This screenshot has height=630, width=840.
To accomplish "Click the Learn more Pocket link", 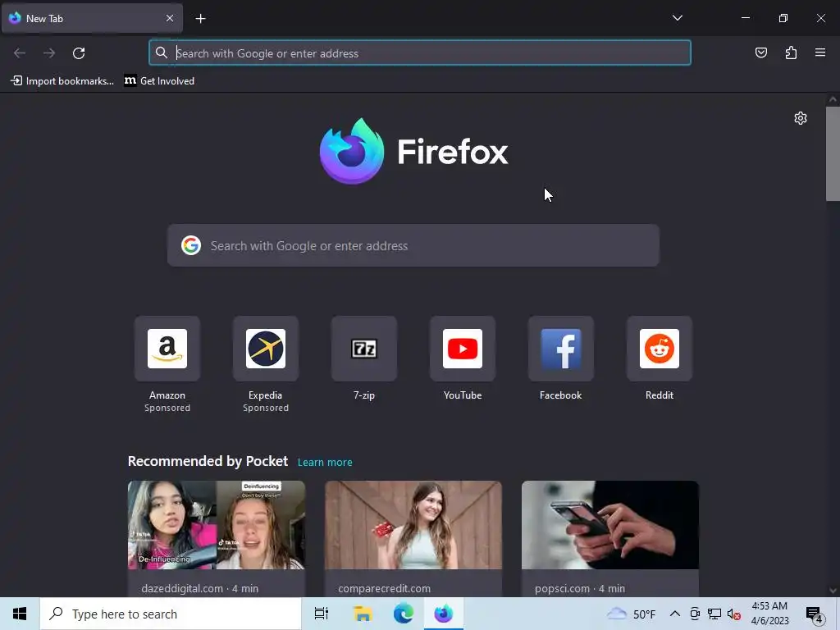I will point(325,463).
